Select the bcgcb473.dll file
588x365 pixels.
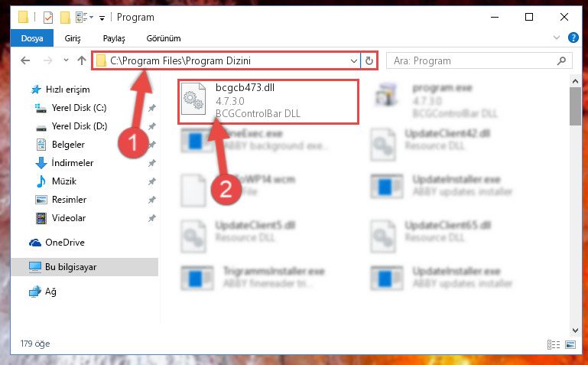[268, 101]
